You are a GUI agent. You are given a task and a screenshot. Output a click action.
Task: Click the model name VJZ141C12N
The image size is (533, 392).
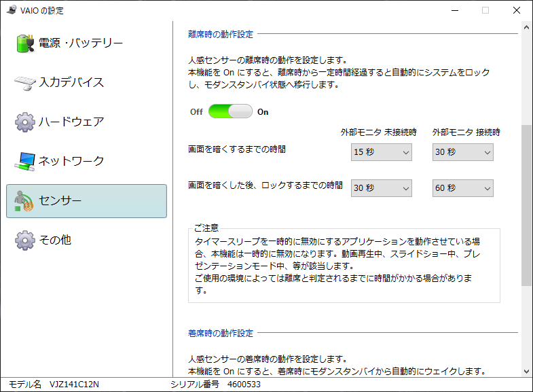pyautogui.click(x=74, y=385)
